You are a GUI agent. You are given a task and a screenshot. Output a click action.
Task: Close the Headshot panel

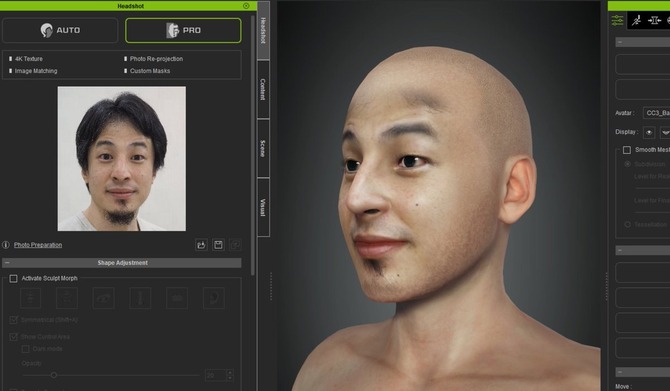click(246, 6)
